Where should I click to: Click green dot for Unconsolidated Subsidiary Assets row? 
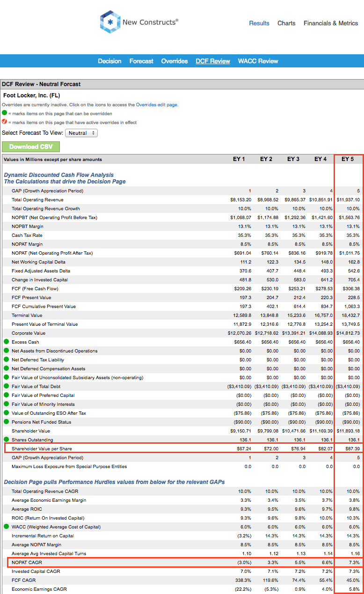pos(6,377)
